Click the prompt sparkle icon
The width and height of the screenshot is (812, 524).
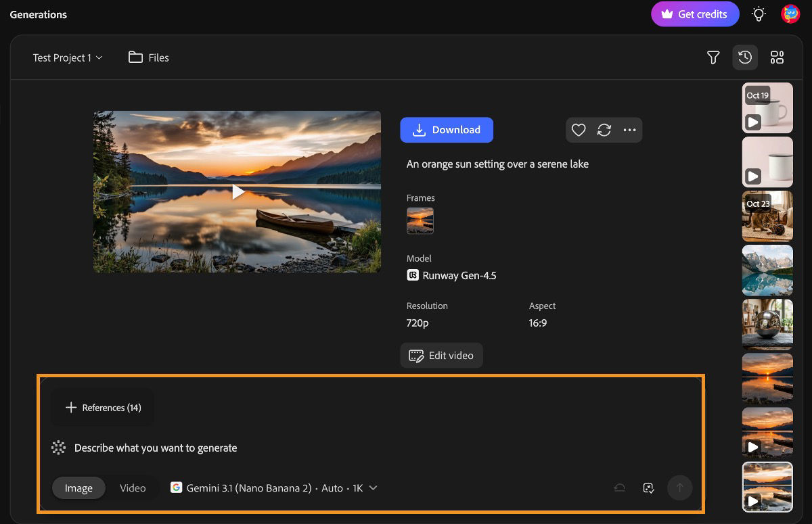tap(58, 448)
